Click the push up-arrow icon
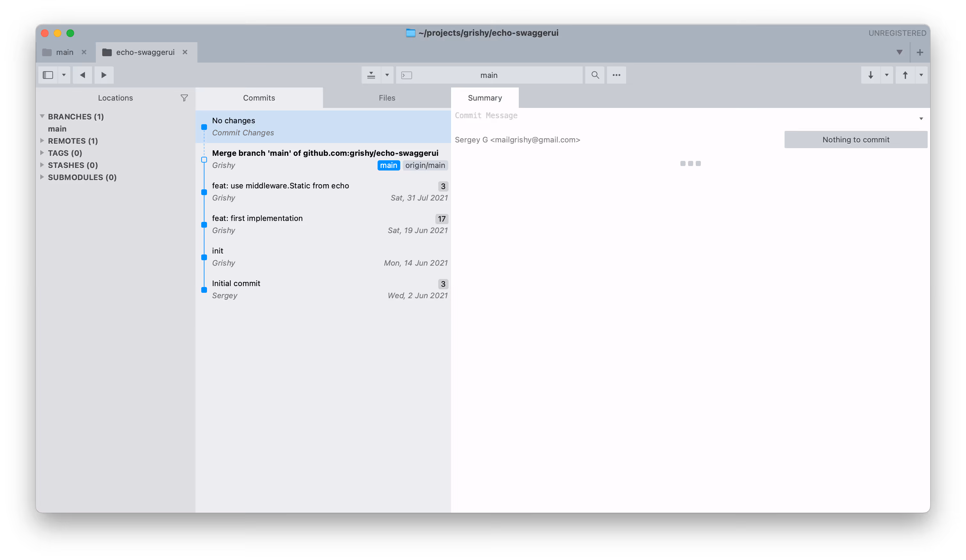Screen dimensions: 966x560 [x=905, y=75]
